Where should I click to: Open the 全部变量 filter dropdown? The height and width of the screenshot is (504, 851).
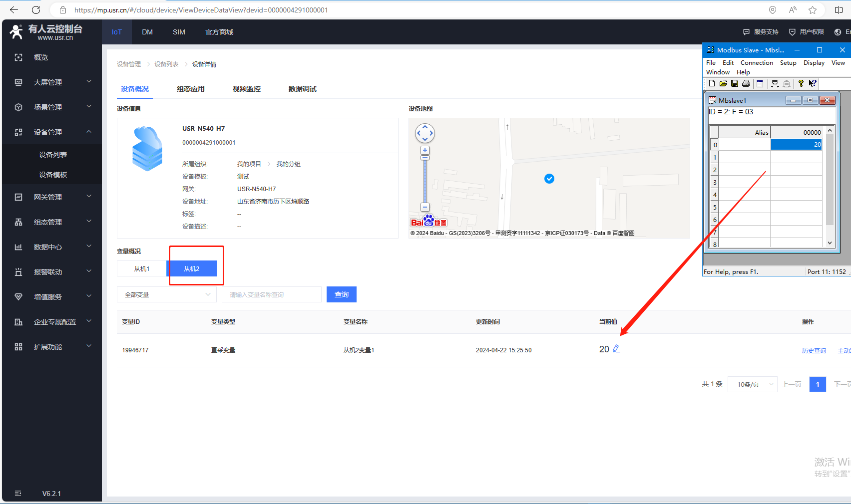click(x=167, y=294)
